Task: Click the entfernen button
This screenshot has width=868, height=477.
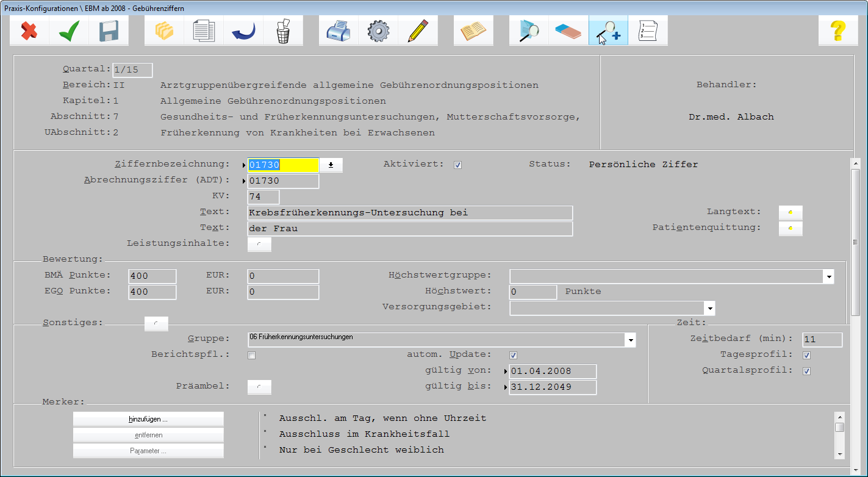Action: point(148,435)
